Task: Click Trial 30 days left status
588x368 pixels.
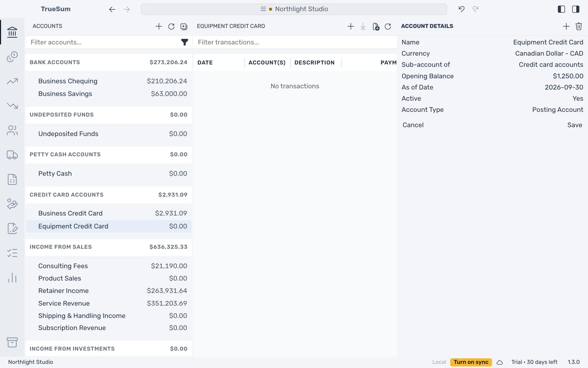Action: 534,362
